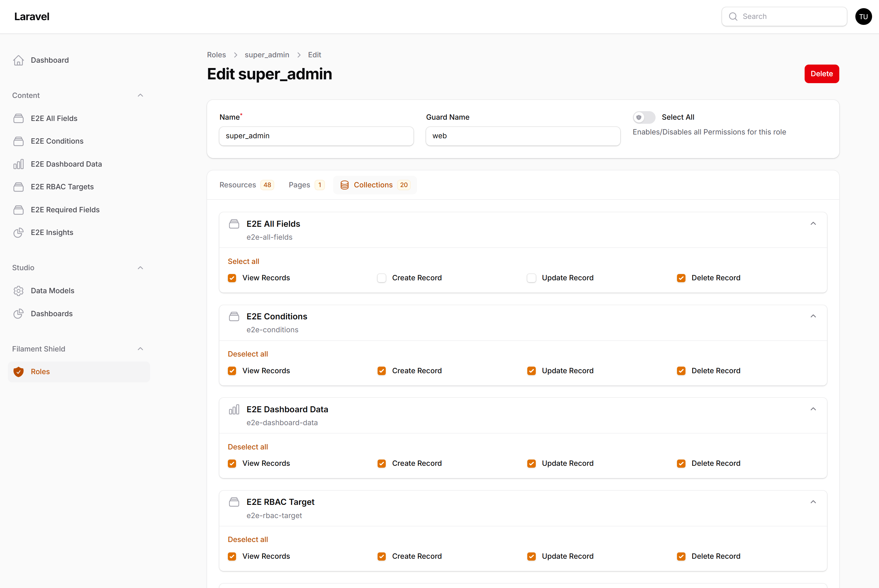Uncheck Delete Record under E2E Dashboard Data

[681, 464]
